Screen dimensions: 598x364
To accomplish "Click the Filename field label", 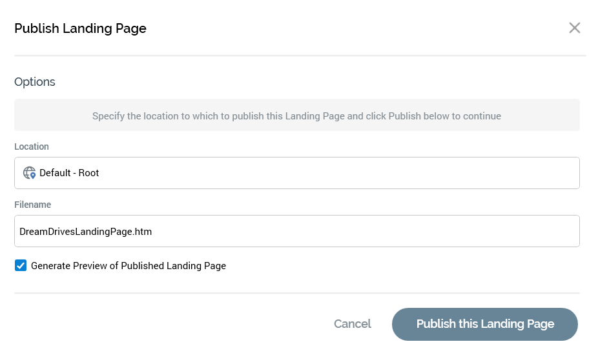I will [x=32, y=205].
